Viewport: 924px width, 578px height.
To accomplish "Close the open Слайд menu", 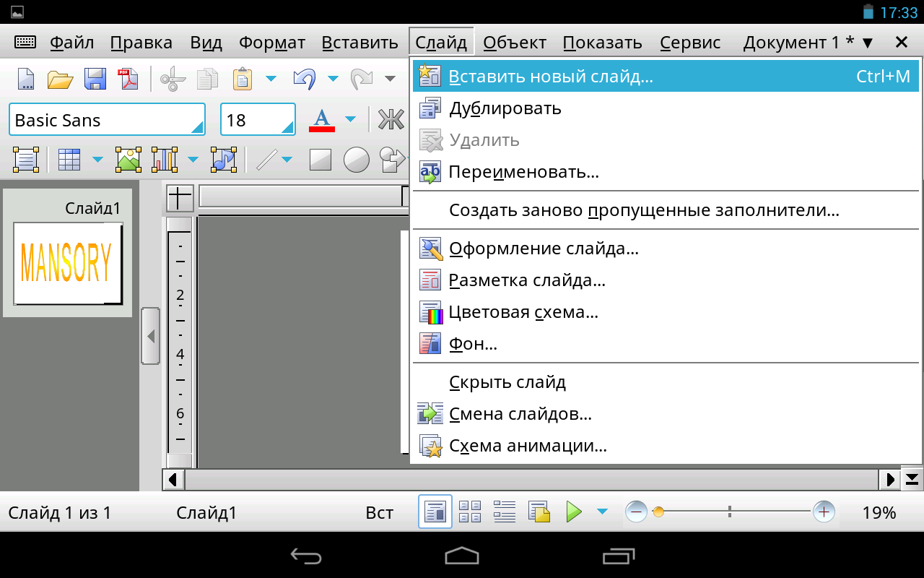I will 441,43.
